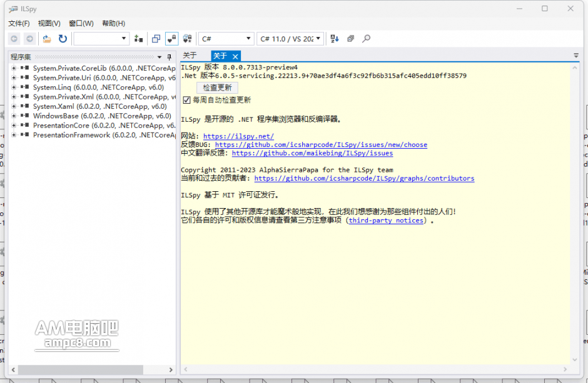Screen dimensions: 588x383
Task: Open the ILSpy issues/new/choose link
Action: pos(321,144)
